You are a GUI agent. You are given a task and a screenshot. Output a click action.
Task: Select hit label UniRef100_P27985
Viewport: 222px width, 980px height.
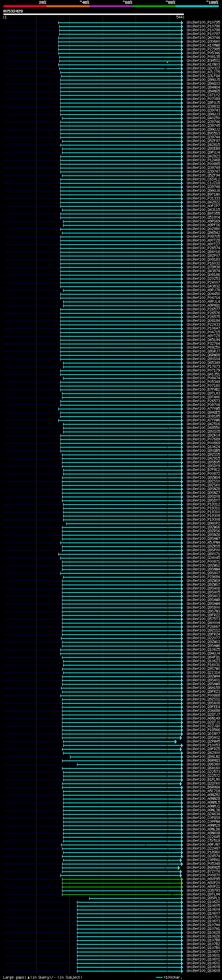tap(203, 49)
